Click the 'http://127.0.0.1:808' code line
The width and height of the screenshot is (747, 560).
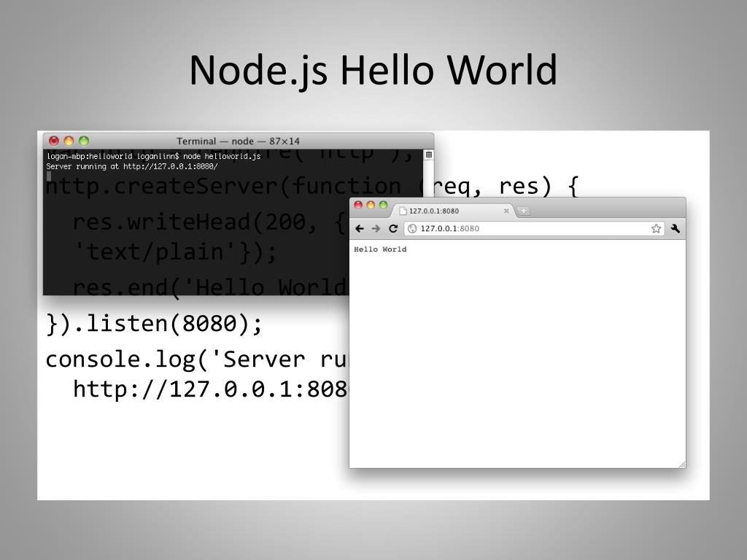[211, 389]
